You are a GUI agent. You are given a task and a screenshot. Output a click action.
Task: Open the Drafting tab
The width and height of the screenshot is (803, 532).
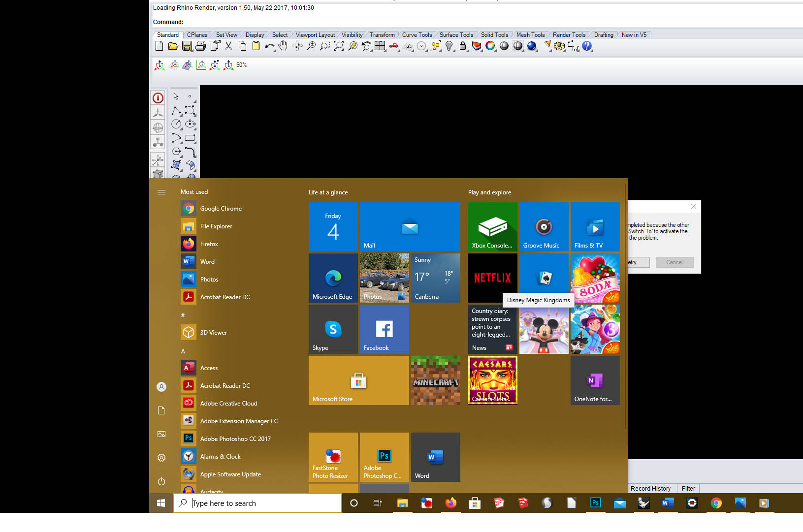[x=604, y=35]
